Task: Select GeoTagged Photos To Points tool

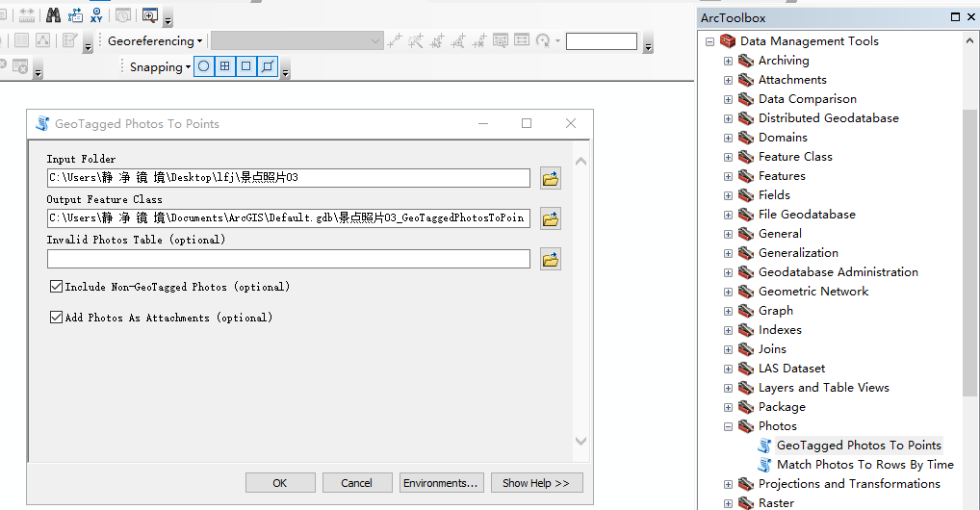Action: point(858,445)
